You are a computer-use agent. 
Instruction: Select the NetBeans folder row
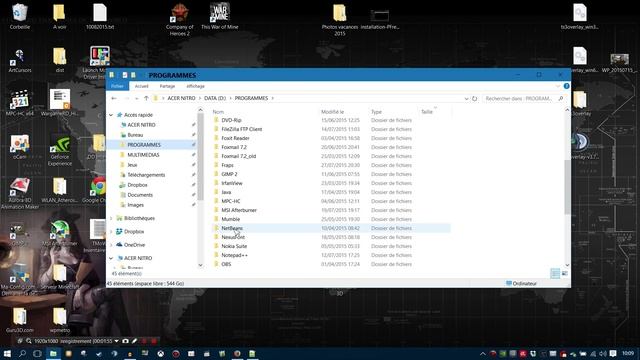coord(331,228)
